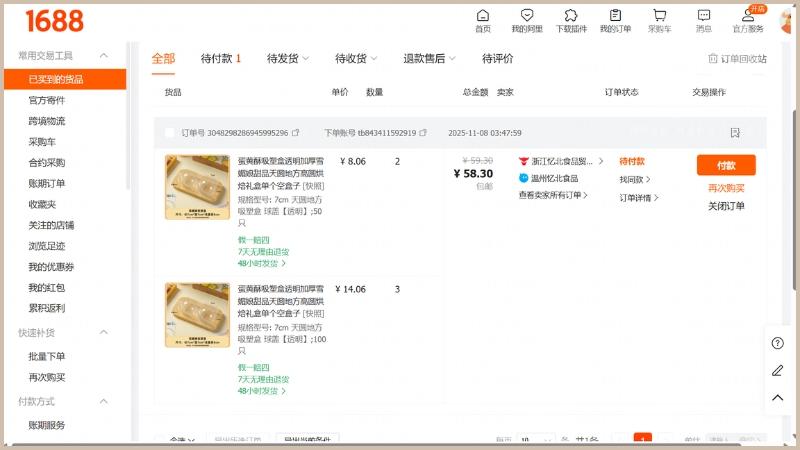Screen dimensions: 800x450
Task: Switch to the 待评价 tab
Action: click(x=498, y=59)
